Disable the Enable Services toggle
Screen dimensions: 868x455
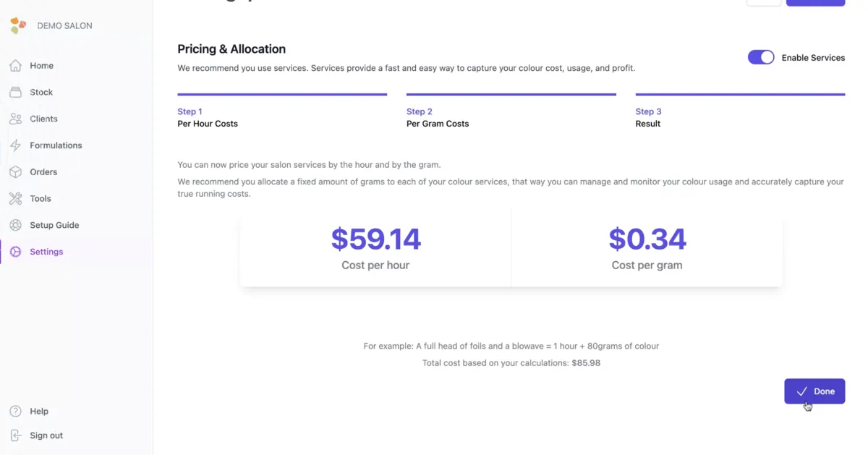760,58
